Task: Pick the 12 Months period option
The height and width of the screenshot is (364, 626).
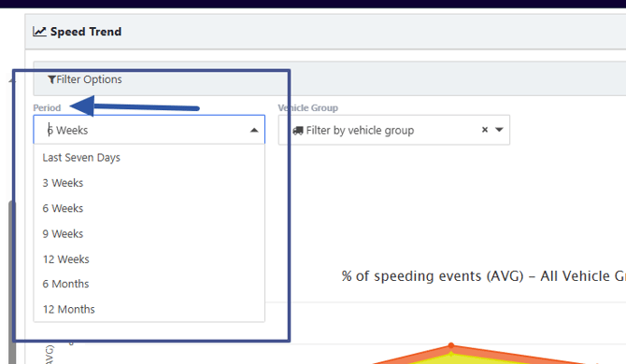Action: (149, 309)
